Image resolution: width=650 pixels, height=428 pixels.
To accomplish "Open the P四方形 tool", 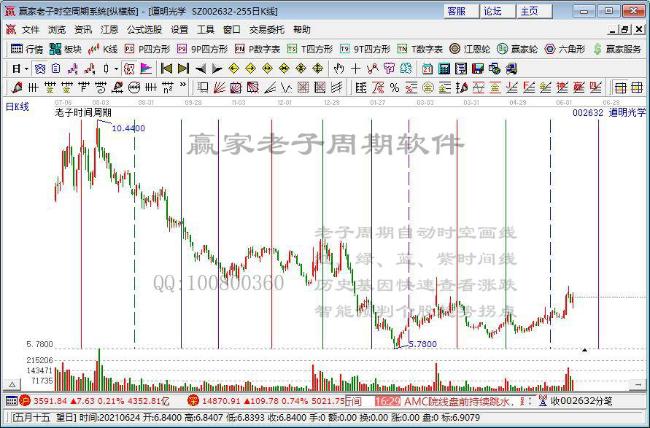I will pos(147,49).
